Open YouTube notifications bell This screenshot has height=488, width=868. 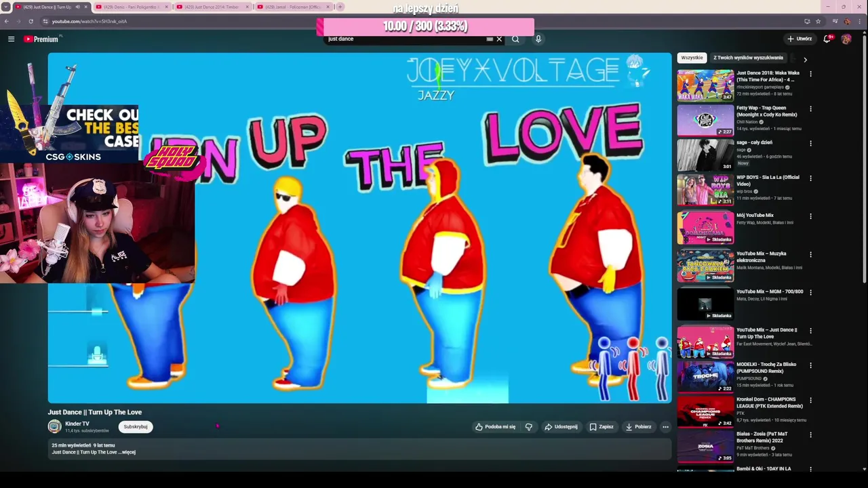pos(827,39)
